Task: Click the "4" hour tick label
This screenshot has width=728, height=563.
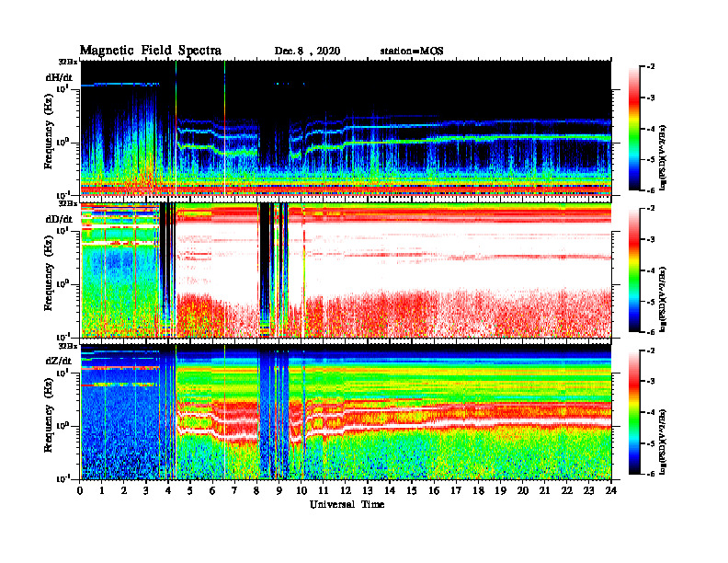Action: click(x=168, y=491)
